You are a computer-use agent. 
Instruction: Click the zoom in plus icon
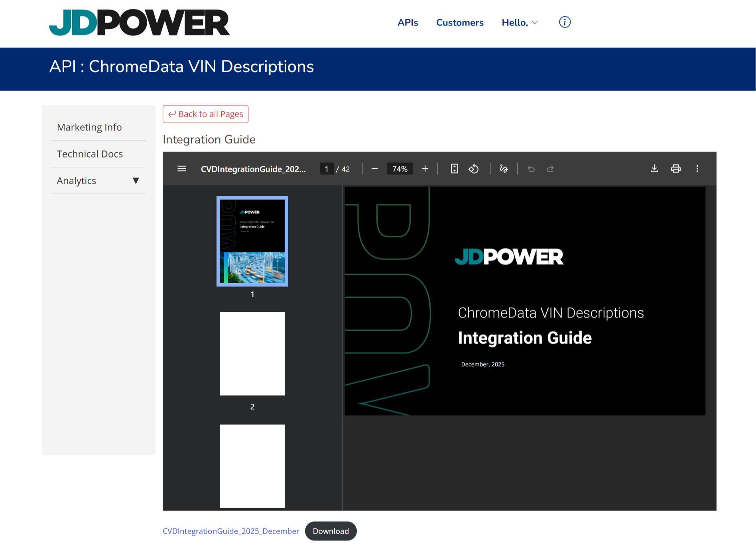pos(425,169)
